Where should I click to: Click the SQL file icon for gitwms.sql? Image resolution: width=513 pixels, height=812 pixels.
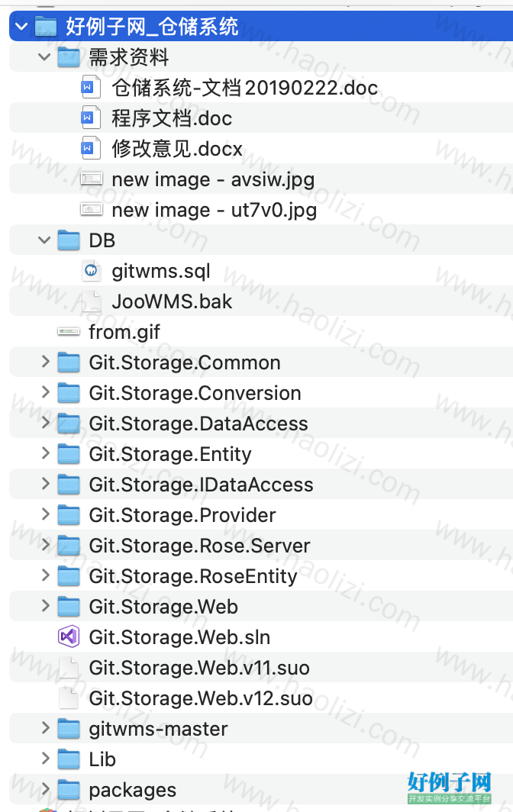pos(91,271)
